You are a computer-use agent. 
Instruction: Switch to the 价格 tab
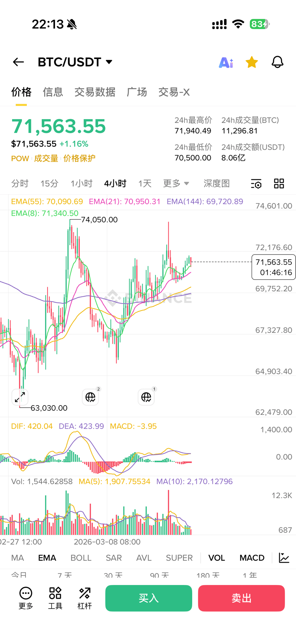(21, 92)
